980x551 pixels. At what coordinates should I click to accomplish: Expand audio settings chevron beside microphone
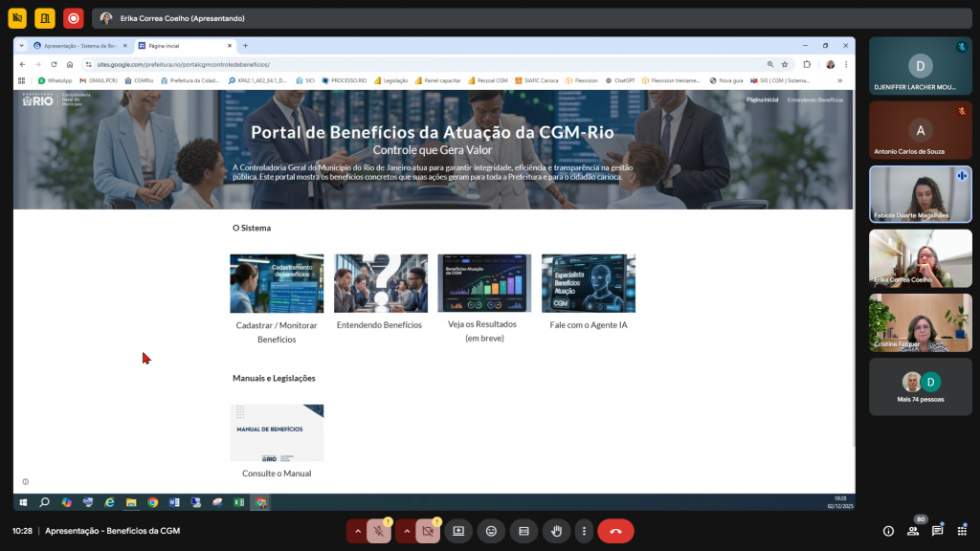point(358,531)
